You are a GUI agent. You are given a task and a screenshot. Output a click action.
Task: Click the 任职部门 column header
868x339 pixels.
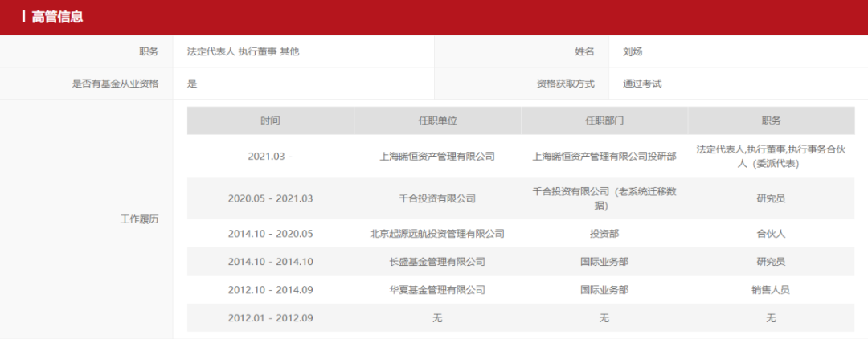(x=604, y=120)
